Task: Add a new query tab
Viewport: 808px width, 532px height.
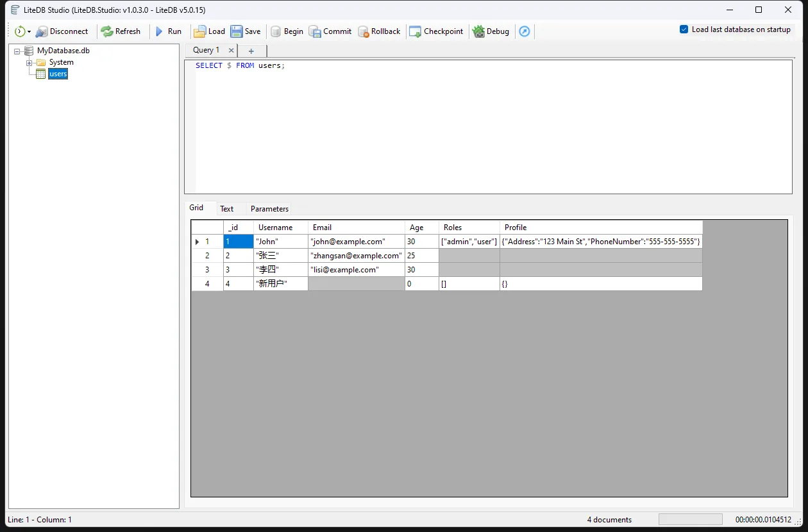Action: pos(251,51)
